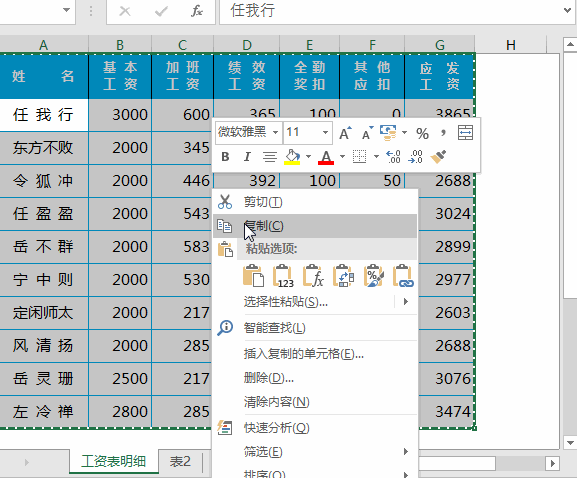Open the 筛选(E) submenu
Viewport: 577px width, 478px height.
(x=315, y=452)
